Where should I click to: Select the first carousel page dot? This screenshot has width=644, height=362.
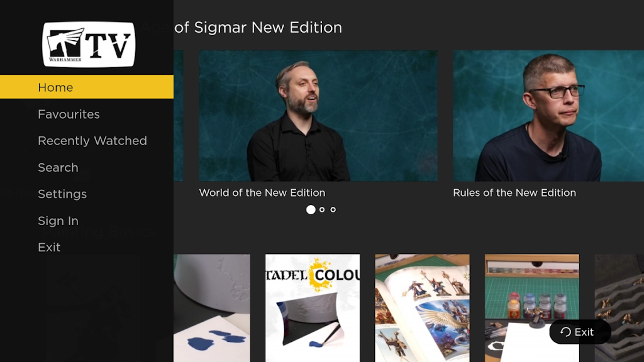[311, 209]
